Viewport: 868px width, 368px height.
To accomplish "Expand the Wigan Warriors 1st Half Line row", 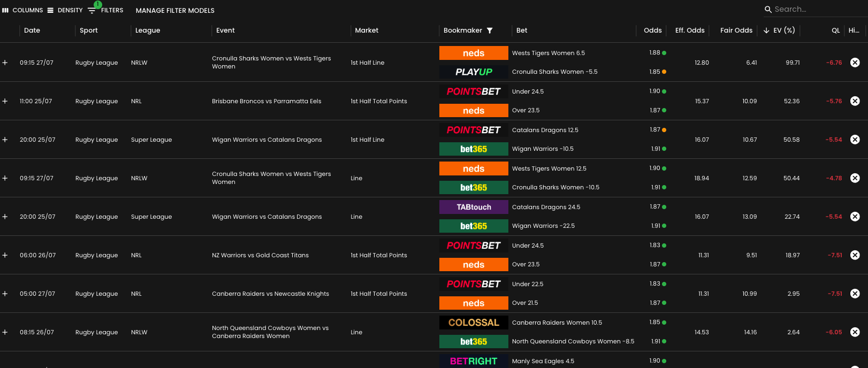I will [x=5, y=140].
